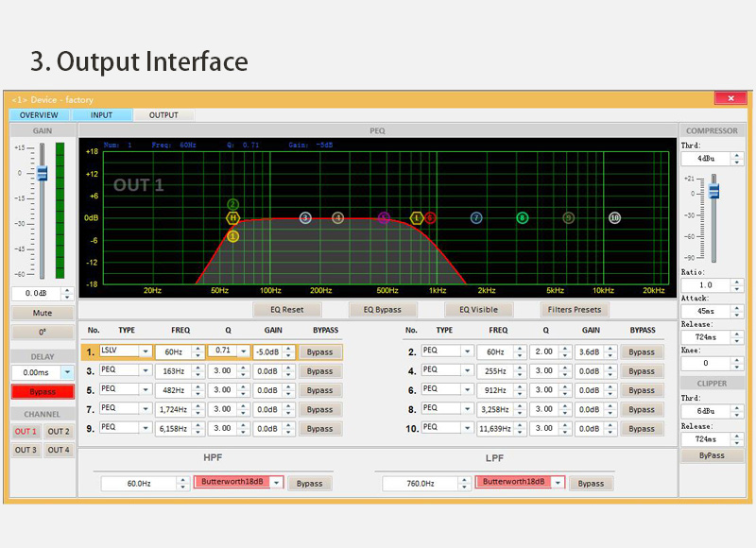Toggle the red delay Bypass button
756x548 pixels.
click(x=43, y=391)
